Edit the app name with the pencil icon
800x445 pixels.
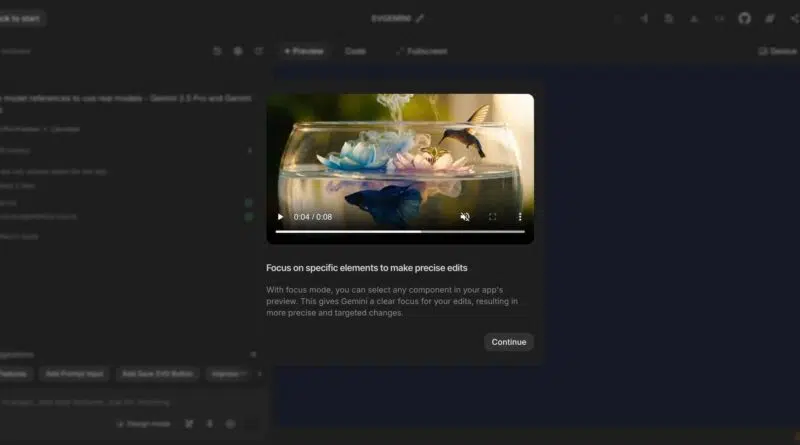(x=420, y=18)
